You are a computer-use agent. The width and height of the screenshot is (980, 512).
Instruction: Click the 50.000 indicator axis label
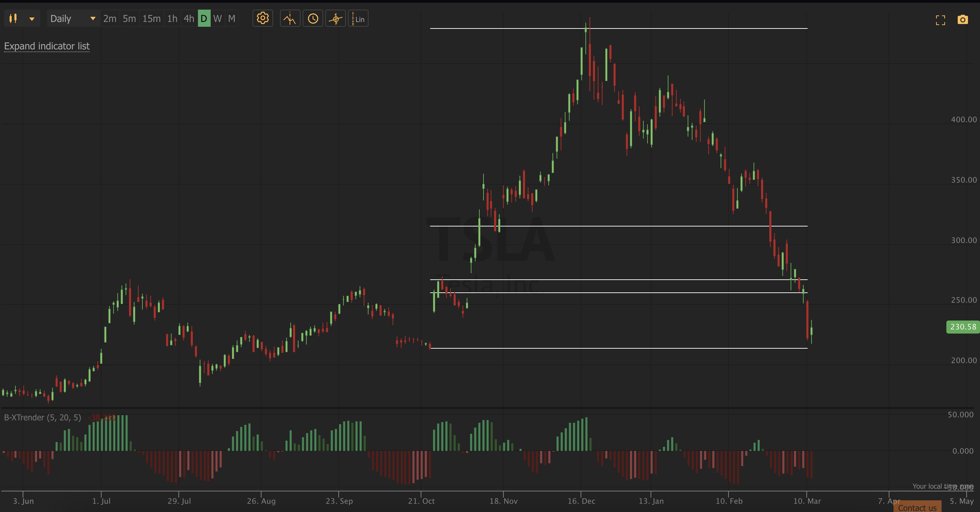(960, 415)
